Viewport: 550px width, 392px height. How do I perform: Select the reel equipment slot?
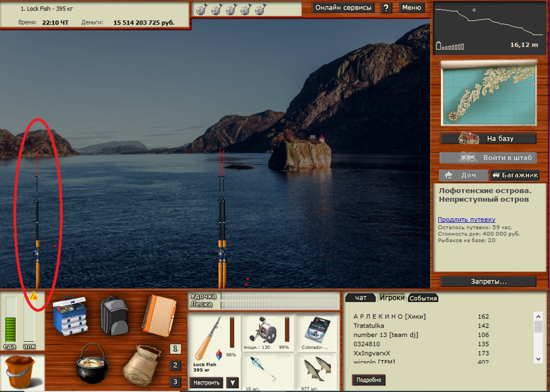(267, 334)
